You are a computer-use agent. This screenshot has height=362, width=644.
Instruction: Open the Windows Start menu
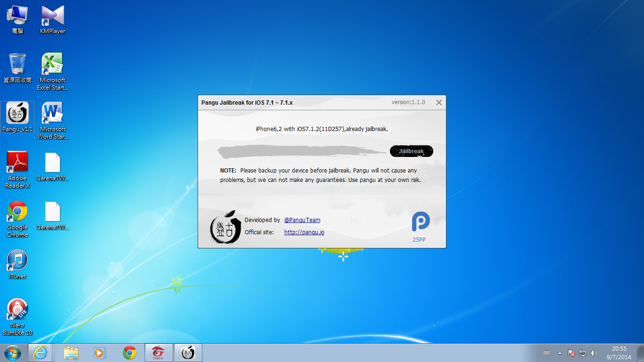13,353
